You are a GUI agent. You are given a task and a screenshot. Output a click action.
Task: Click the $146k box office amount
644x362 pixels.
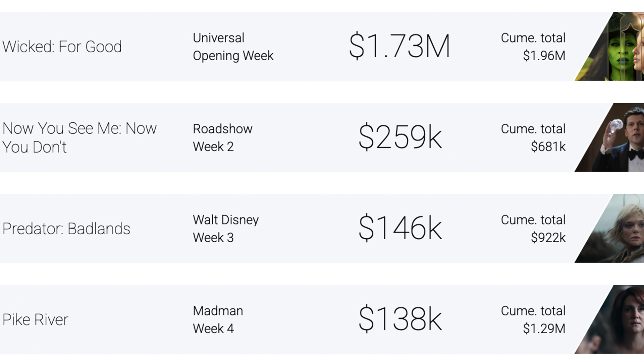coord(400,228)
